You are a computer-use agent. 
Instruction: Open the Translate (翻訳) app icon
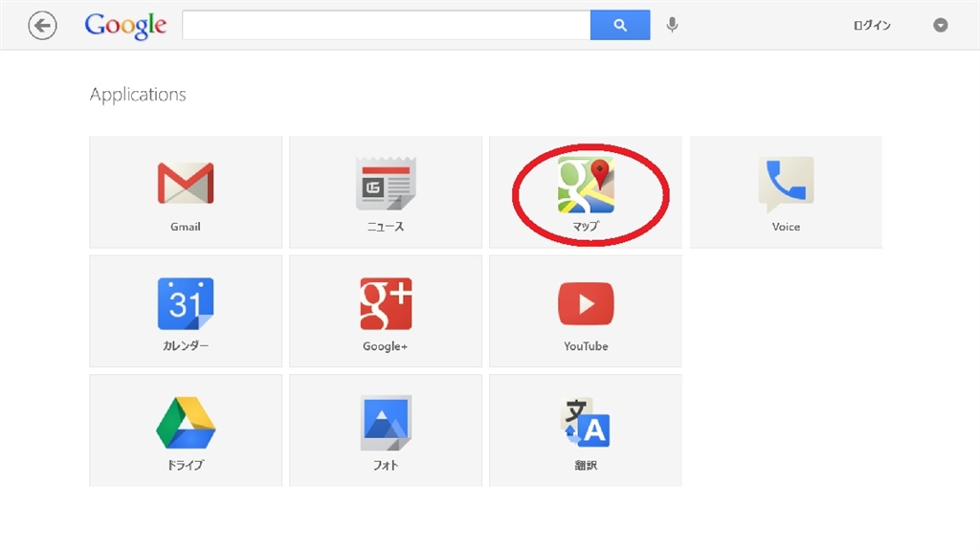pyautogui.click(x=586, y=423)
